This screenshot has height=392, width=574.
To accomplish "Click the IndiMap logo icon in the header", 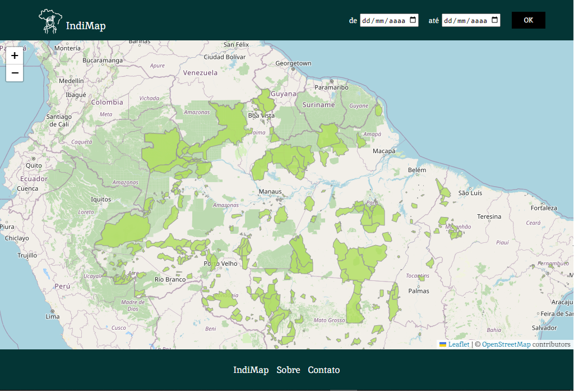I will 50,21.
